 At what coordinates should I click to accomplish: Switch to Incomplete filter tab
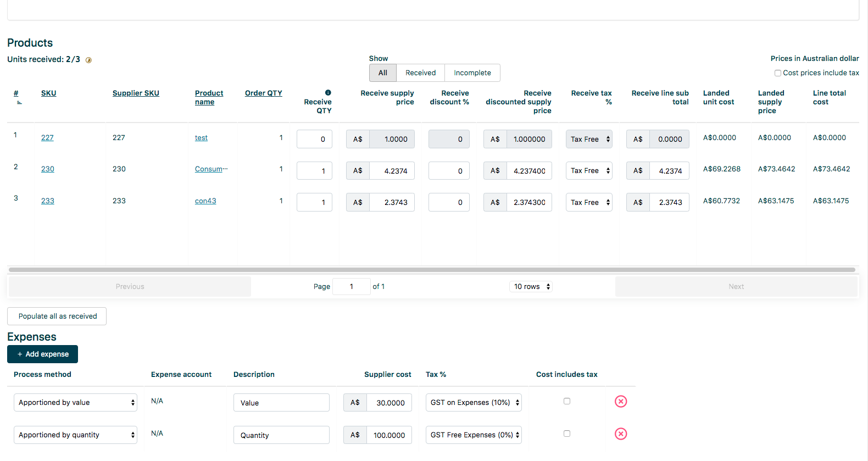472,73
